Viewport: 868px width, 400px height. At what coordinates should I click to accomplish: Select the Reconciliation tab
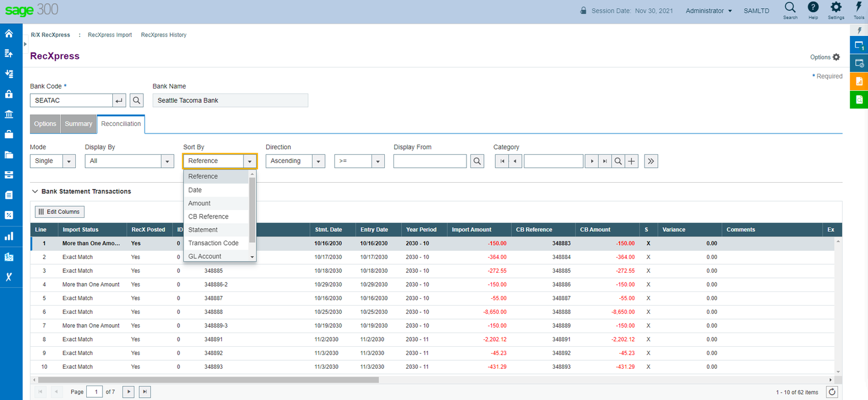pyautogui.click(x=121, y=124)
